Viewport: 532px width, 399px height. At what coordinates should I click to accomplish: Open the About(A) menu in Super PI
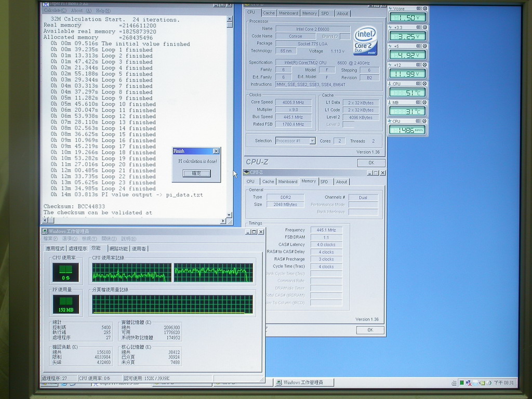pos(81,11)
